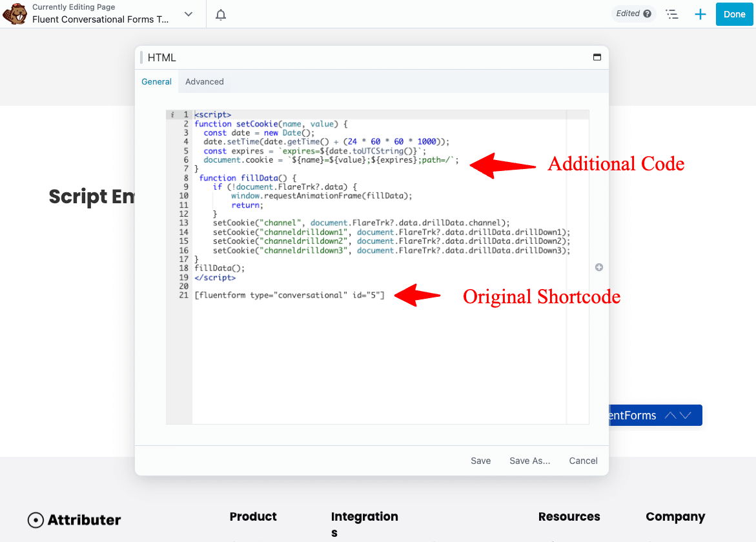Click the plus connection icon beside editor

pyautogui.click(x=599, y=267)
